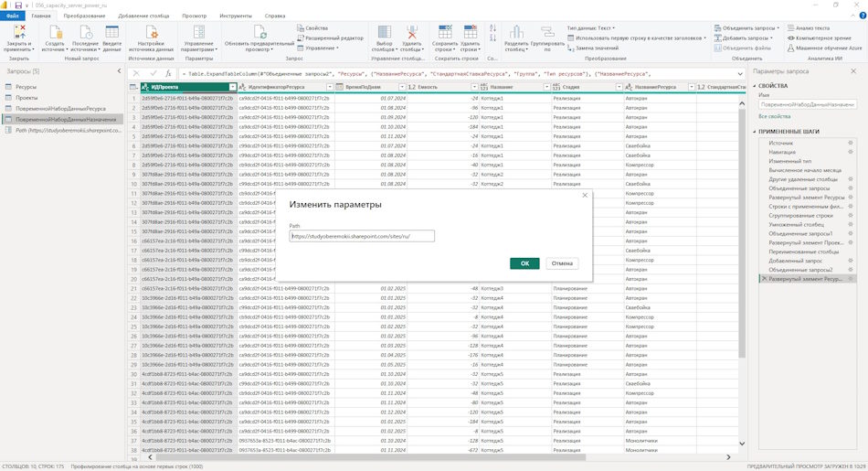Collapse the СВОЙСТВА section
Viewport: 868px width, 471px height.
(755, 86)
